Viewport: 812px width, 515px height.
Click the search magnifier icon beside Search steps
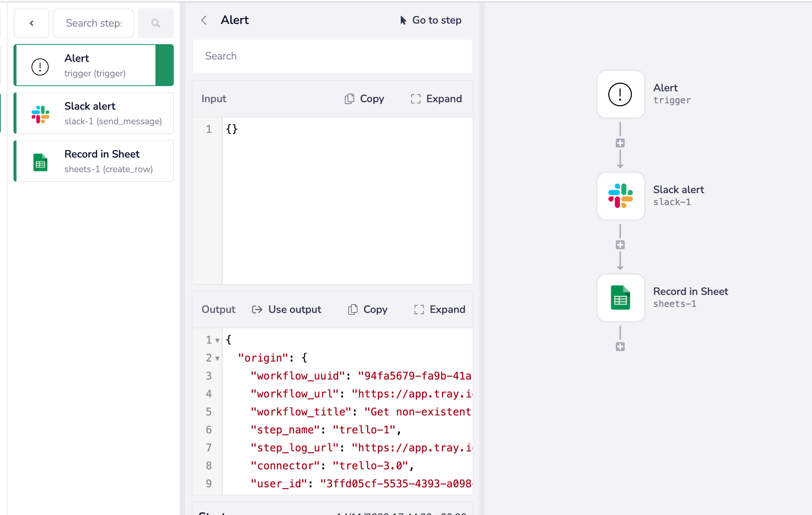[x=155, y=23]
